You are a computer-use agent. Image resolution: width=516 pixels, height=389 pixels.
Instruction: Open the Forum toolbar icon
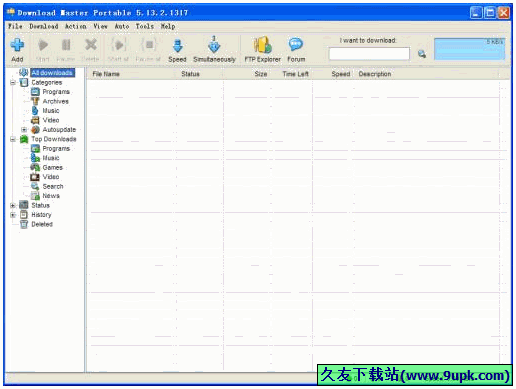[x=296, y=49]
